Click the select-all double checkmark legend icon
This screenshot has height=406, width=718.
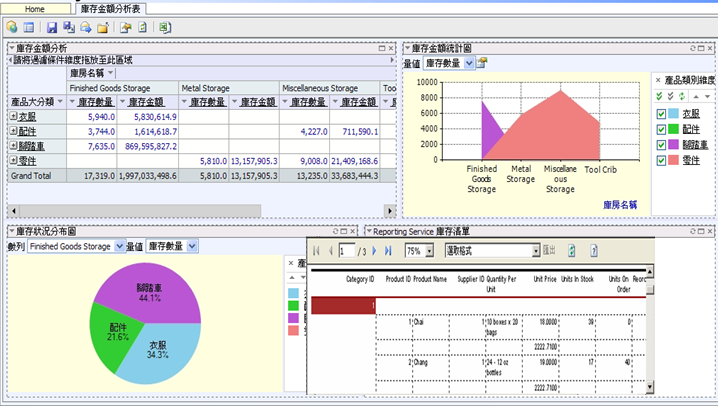pyautogui.click(x=659, y=96)
